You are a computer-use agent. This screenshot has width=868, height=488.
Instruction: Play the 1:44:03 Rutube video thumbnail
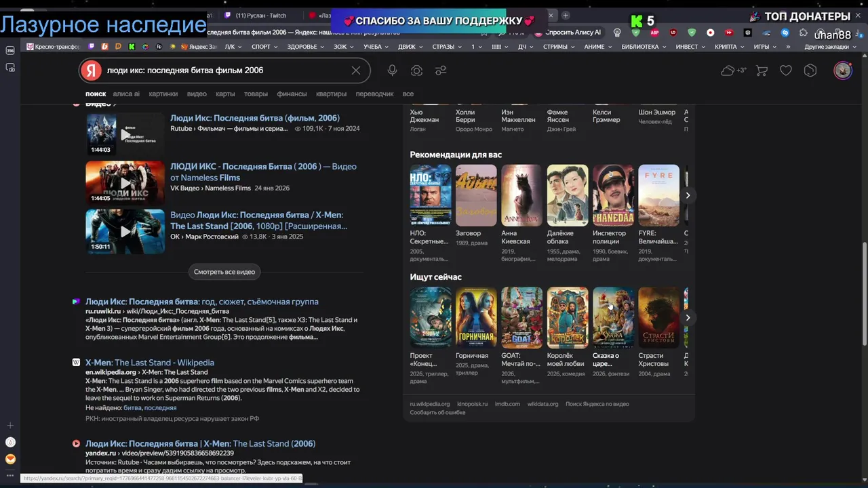125,134
